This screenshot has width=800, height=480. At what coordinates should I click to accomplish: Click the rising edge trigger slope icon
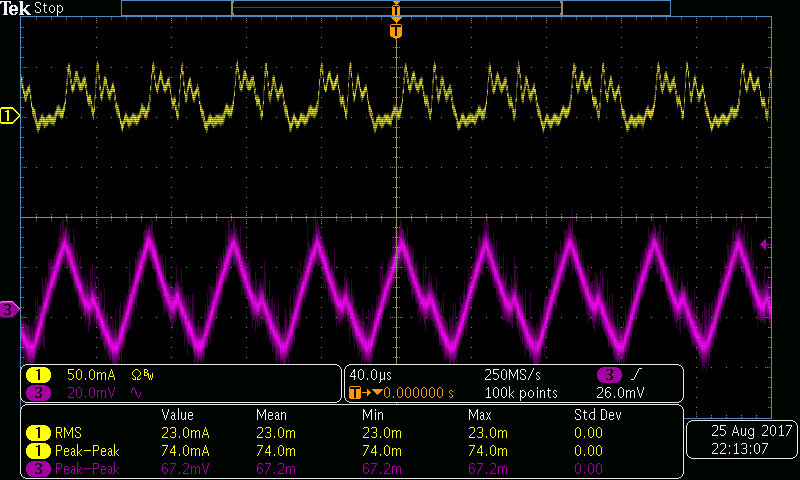point(638,375)
